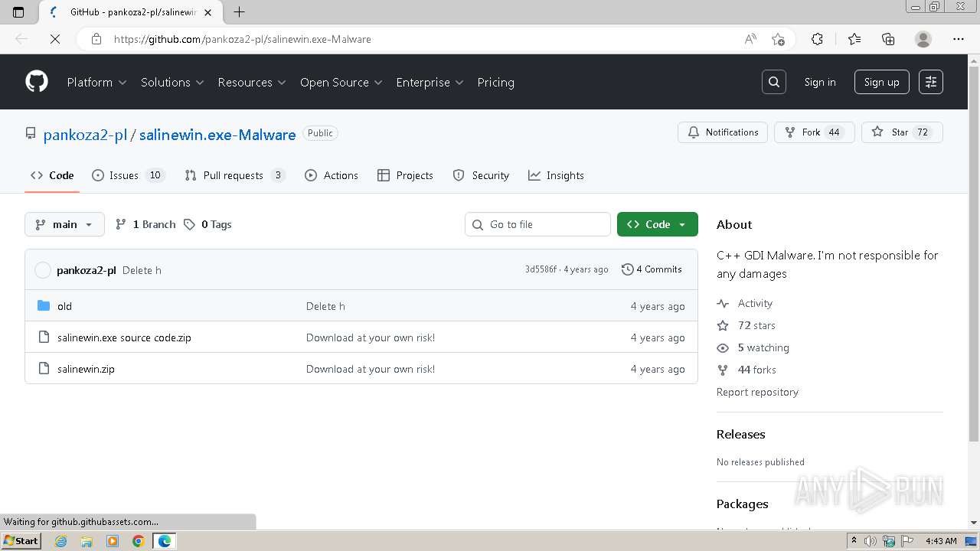The height and width of the screenshot is (551, 980).
Task: Open the Collections icon
Action: coord(888,39)
